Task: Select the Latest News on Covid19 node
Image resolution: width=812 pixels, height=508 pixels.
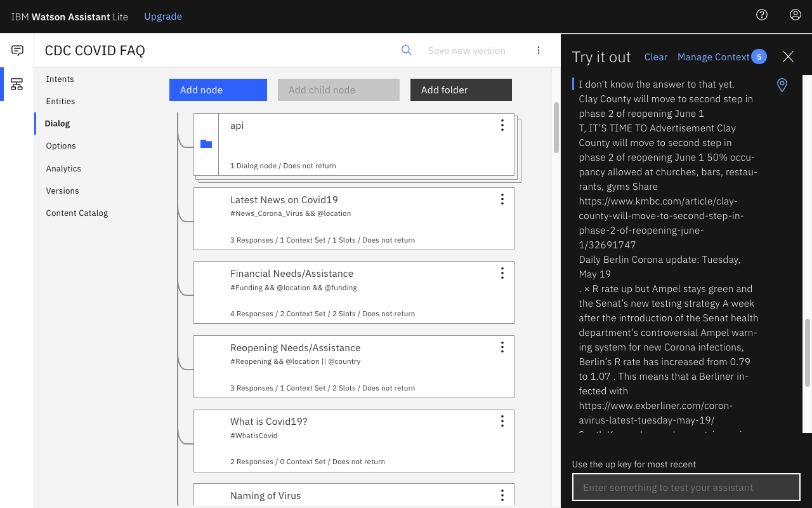Action: point(354,218)
